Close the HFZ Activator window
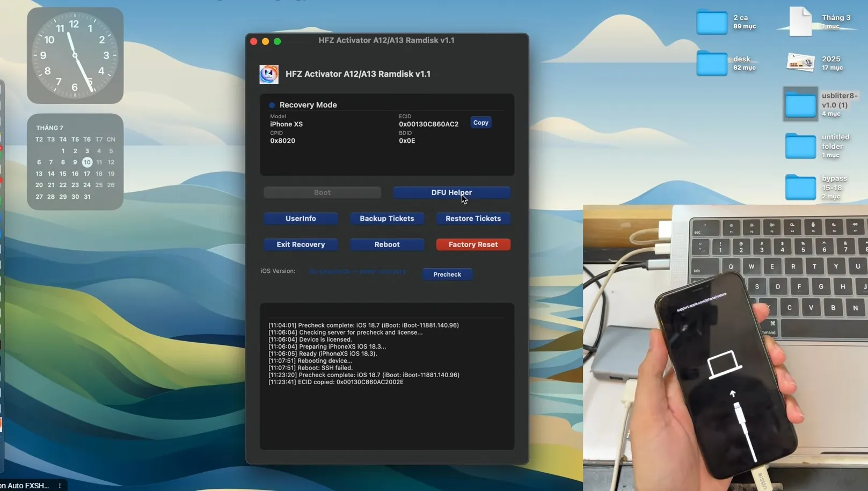868x491 pixels. coord(254,41)
